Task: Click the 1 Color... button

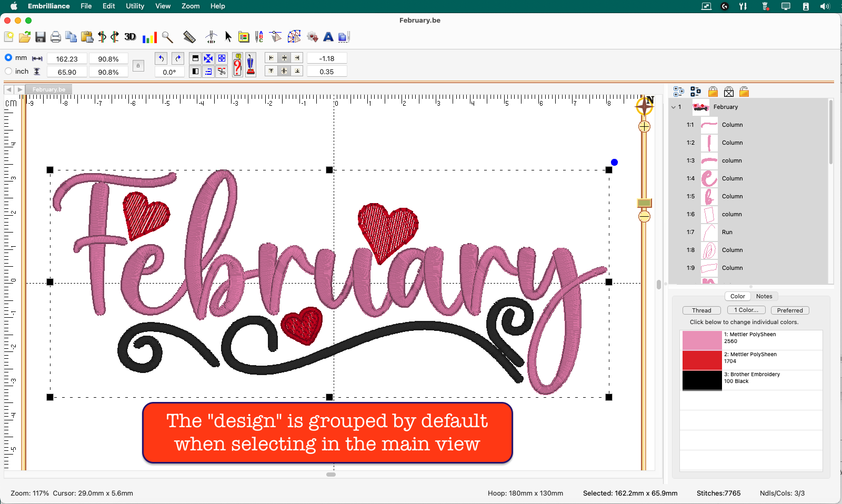Action: 746,310
